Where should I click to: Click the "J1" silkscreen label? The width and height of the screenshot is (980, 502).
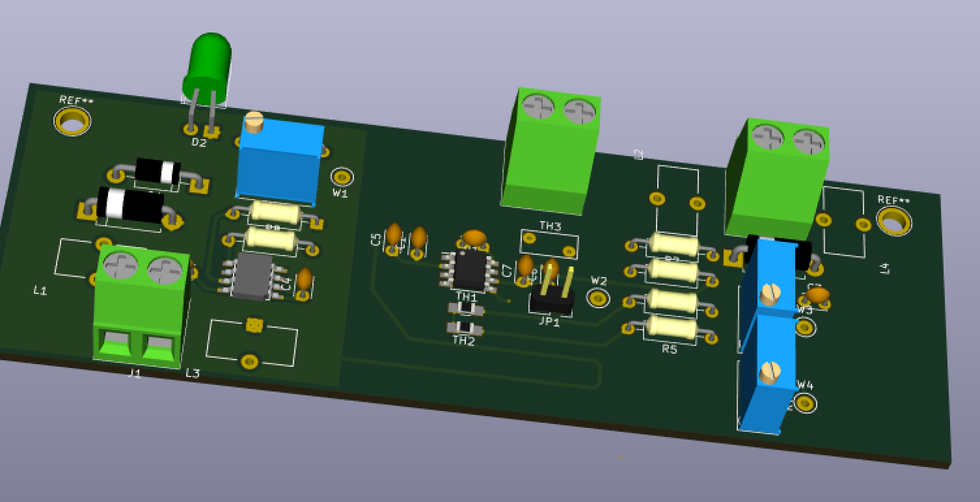click(x=135, y=373)
